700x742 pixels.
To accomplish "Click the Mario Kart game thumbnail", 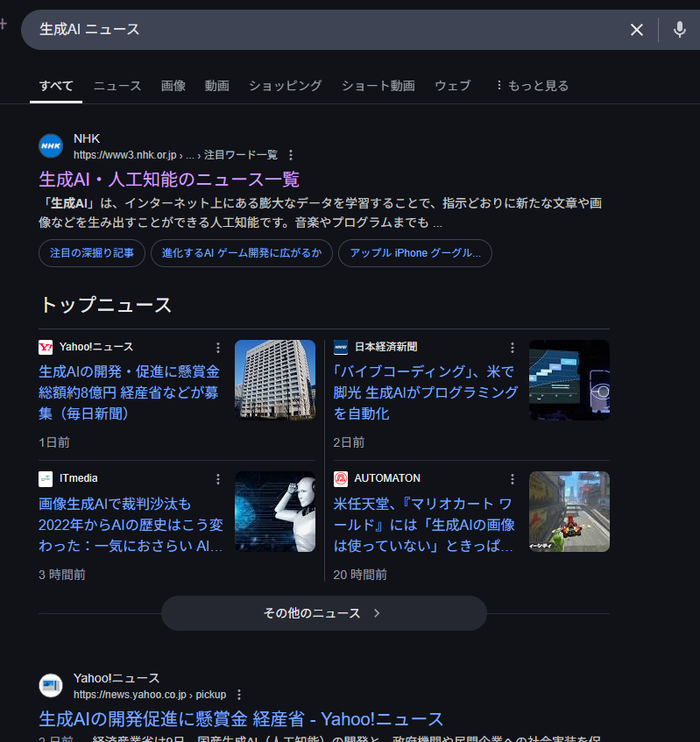I will pos(569,512).
